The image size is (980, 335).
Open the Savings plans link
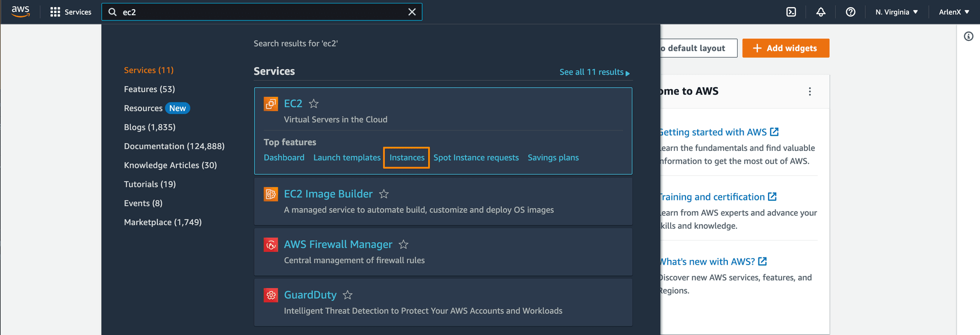(553, 158)
